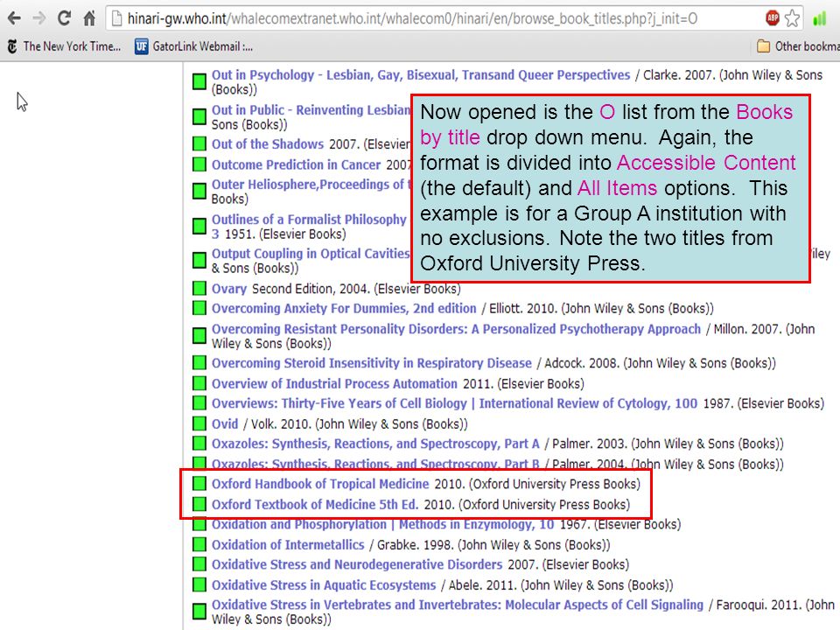Open Output Coupling in Optical Cavities link

pyautogui.click(x=310, y=254)
